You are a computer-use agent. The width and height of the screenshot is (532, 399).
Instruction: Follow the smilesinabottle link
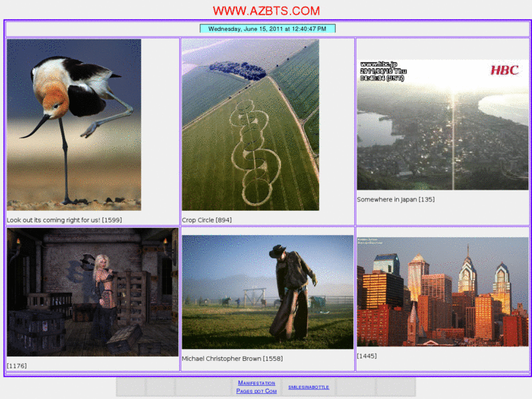click(309, 387)
